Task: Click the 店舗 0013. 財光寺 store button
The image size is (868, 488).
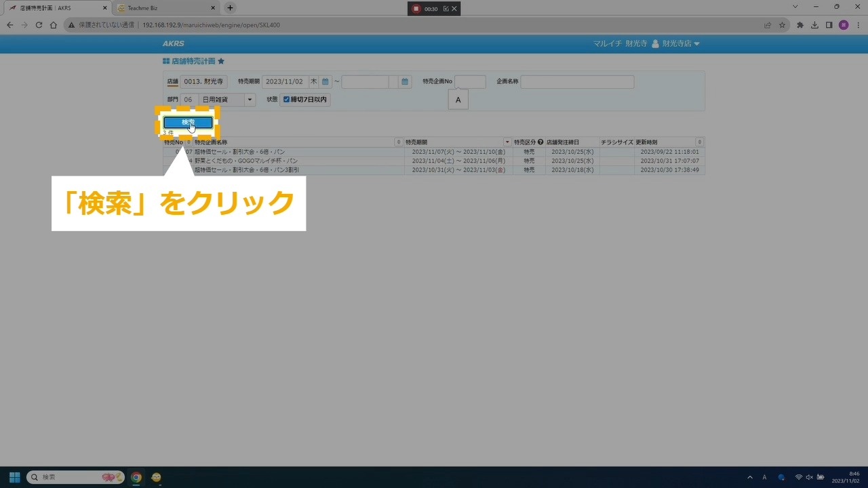Action: [203, 82]
